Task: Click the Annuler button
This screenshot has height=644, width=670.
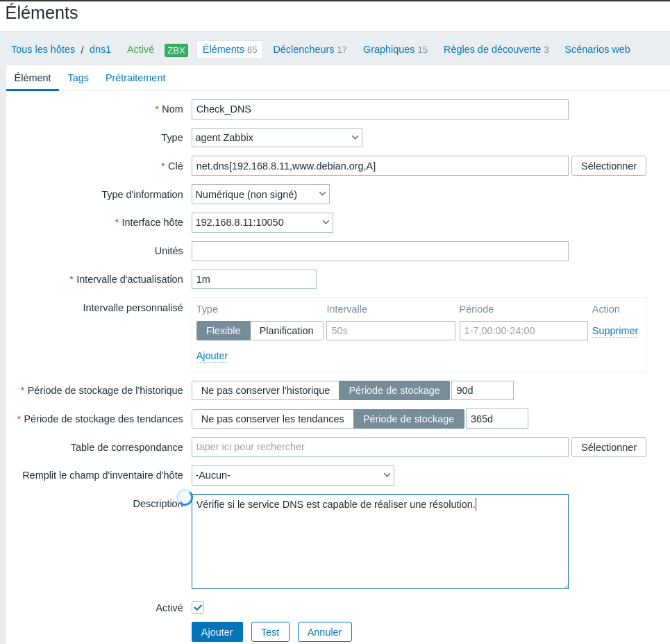Action: pos(324,632)
